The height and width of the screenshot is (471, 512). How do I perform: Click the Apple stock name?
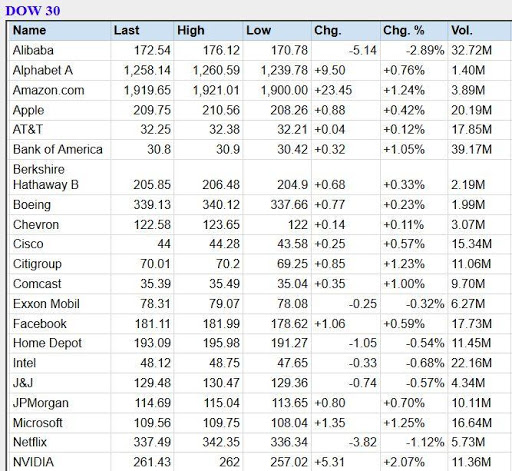click(28, 110)
